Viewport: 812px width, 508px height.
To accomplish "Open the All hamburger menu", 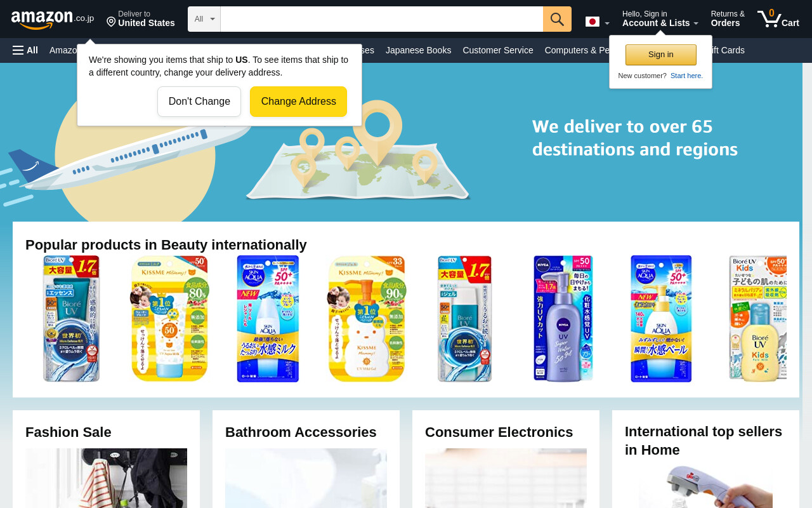I will click(x=25, y=50).
